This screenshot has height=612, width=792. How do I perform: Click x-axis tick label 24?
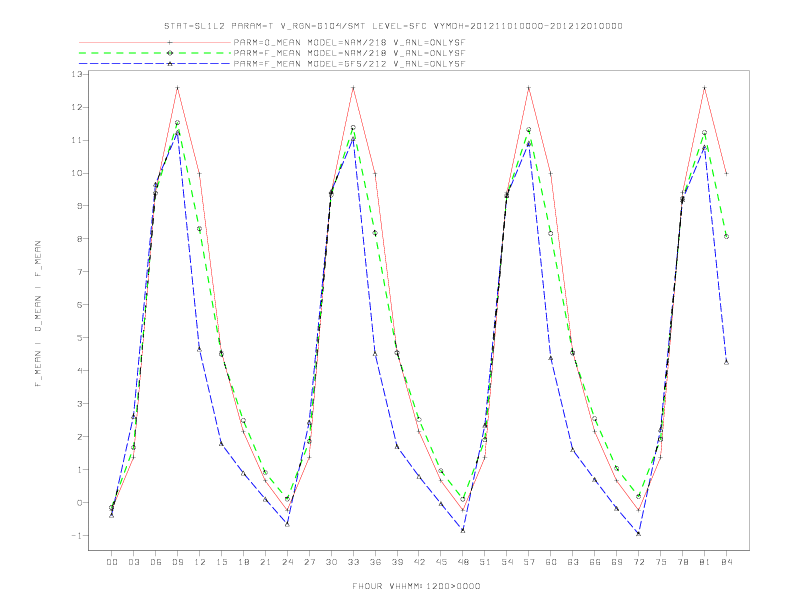coord(287,562)
